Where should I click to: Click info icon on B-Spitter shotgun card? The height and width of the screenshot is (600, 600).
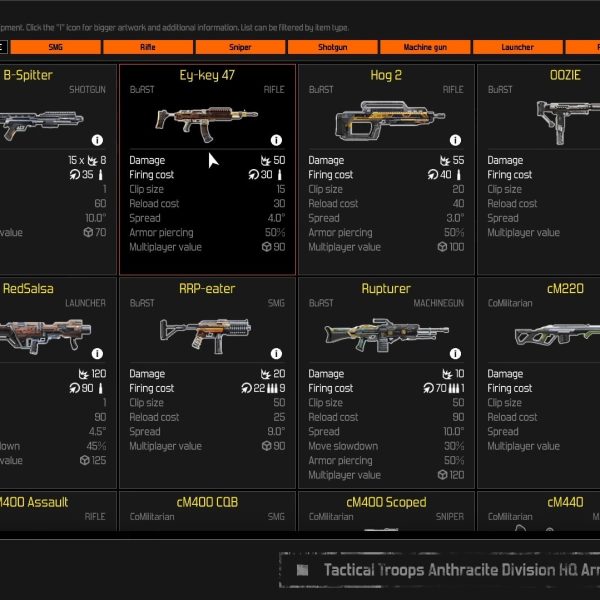click(97, 140)
